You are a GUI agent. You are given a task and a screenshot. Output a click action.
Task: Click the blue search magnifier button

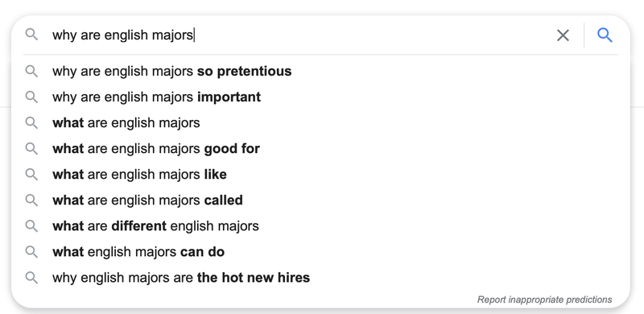point(605,35)
